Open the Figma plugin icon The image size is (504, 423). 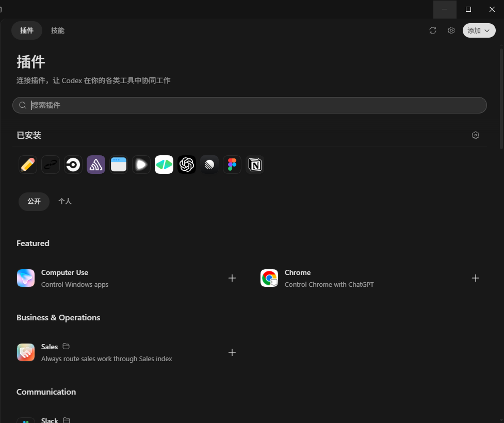[232, 165]
